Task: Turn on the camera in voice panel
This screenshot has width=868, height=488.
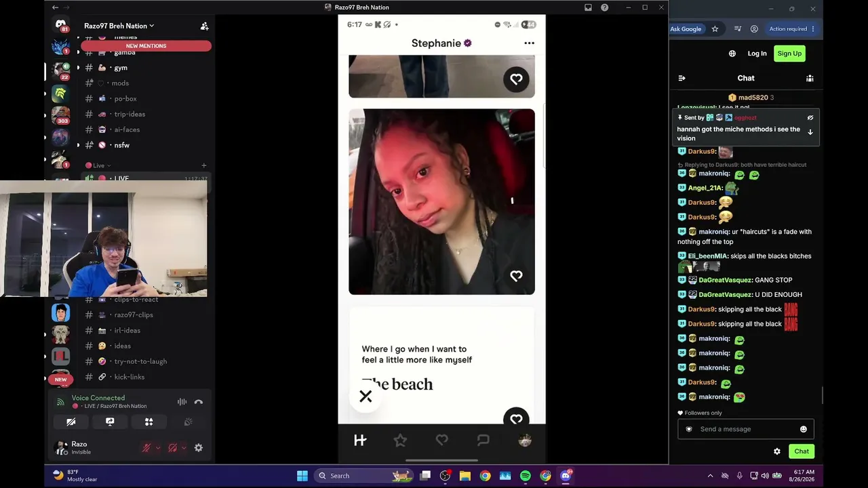Action: [71, 422]
